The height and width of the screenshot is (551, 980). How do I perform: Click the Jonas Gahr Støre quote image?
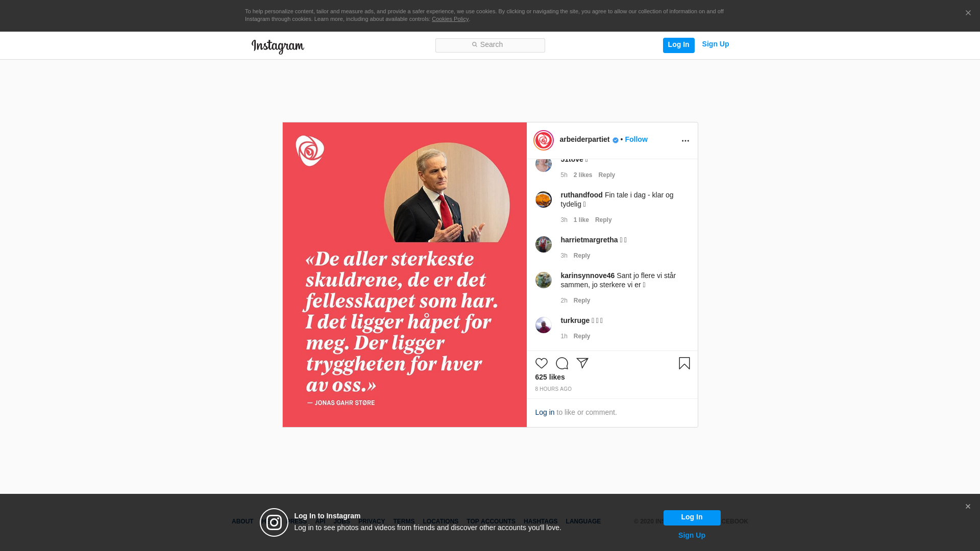click(404, 274)
